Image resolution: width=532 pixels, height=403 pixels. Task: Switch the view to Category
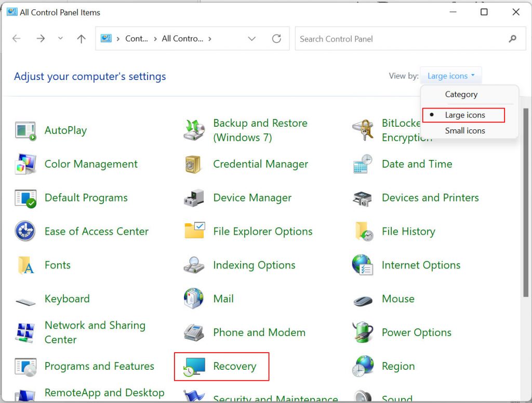pyautogui.click(x=461, y=95)
